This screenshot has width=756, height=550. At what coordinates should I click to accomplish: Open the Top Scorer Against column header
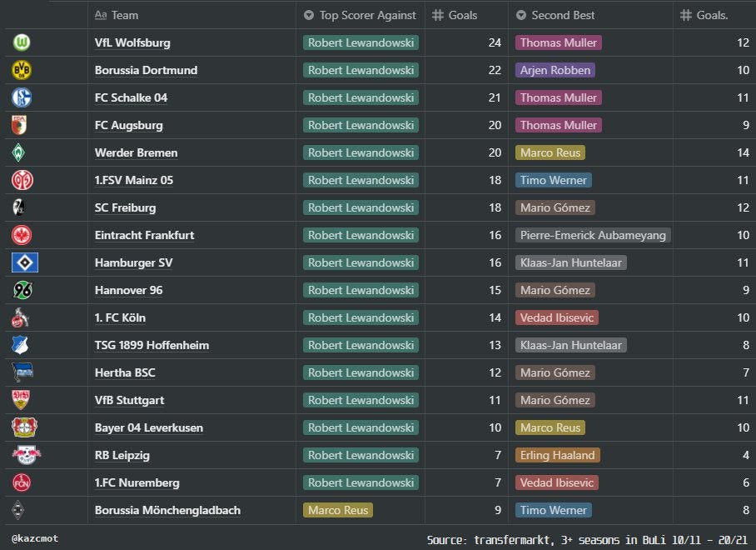coord(361,16)
